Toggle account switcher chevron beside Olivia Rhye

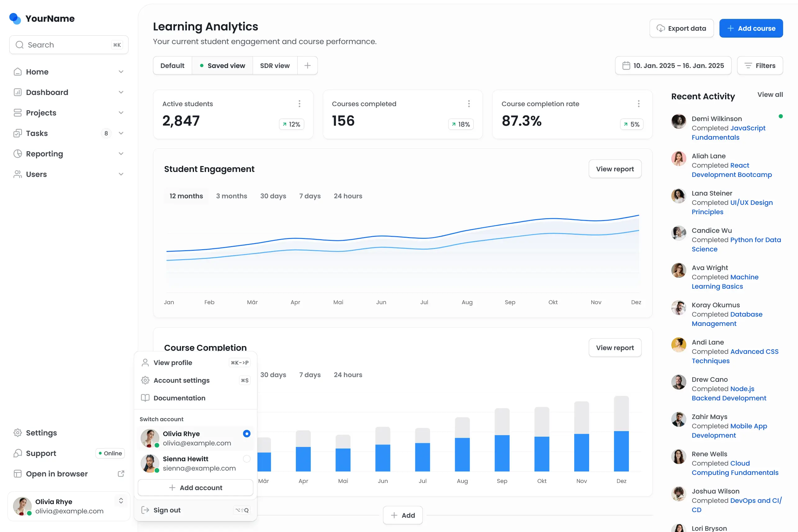click(x=121, y=501)
